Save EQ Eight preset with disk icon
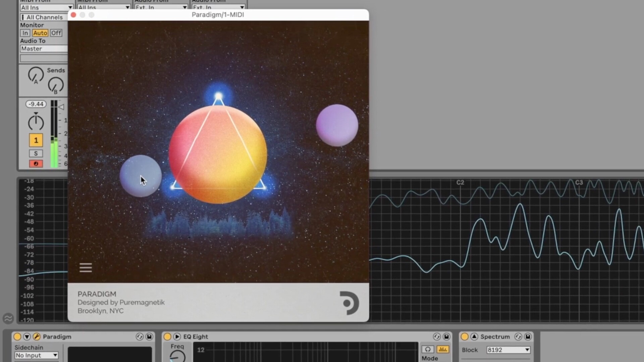Image resolution: width=644 pixels, height=362 pixels. pos(446,337)
